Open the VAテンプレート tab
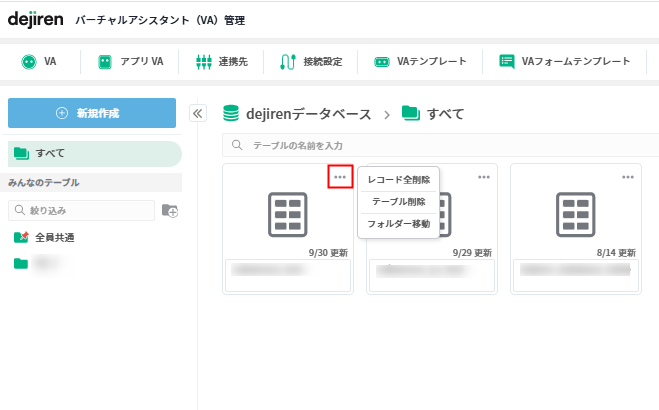 [421, 61]
